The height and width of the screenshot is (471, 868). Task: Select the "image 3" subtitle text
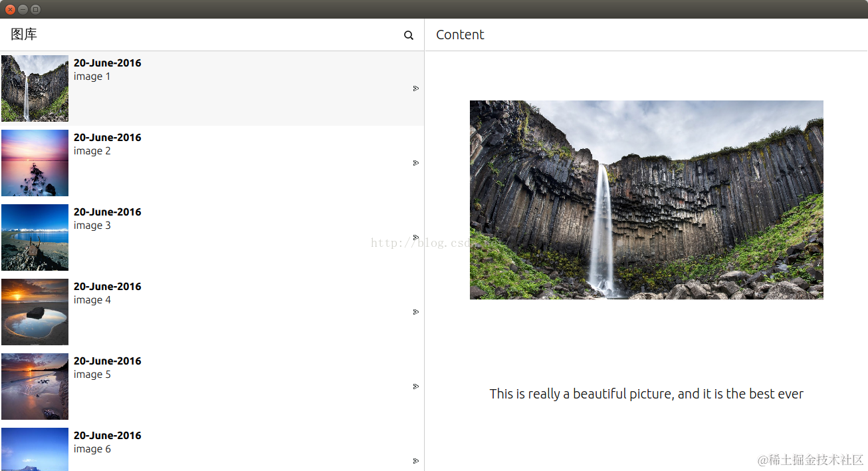click(92, 226)
